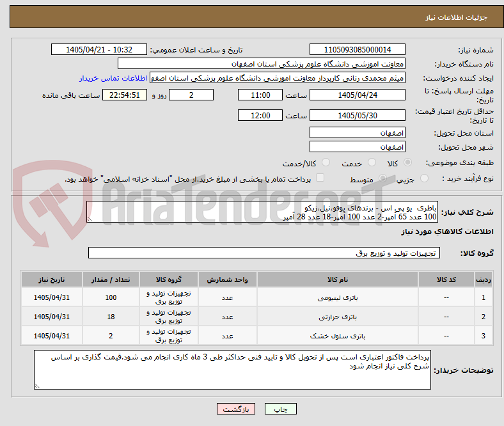504x426 pixels.
Task: Click the response deadline date 1405/04/24
Action: click(358, 95)
